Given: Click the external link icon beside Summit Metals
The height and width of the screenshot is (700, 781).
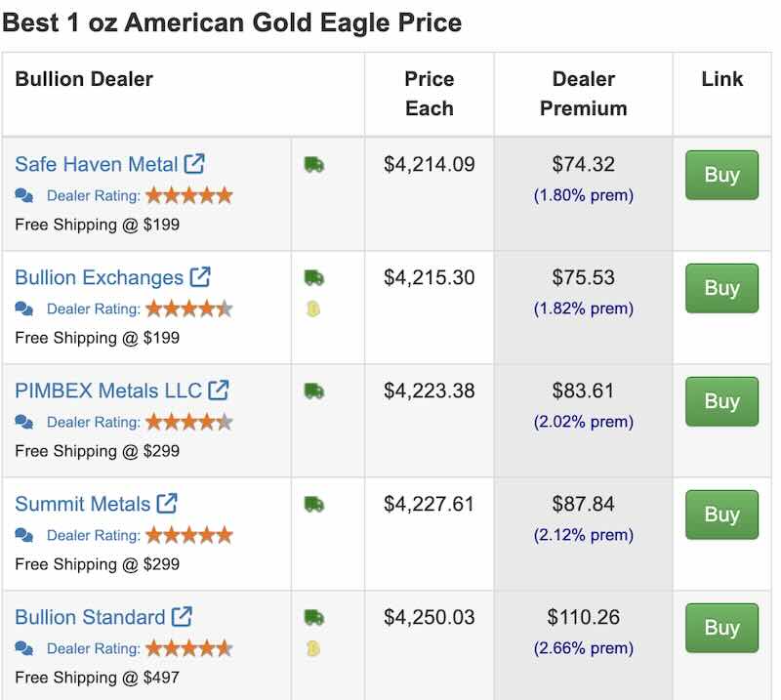Looking at the screenshot, I should [x=167, y=504].
